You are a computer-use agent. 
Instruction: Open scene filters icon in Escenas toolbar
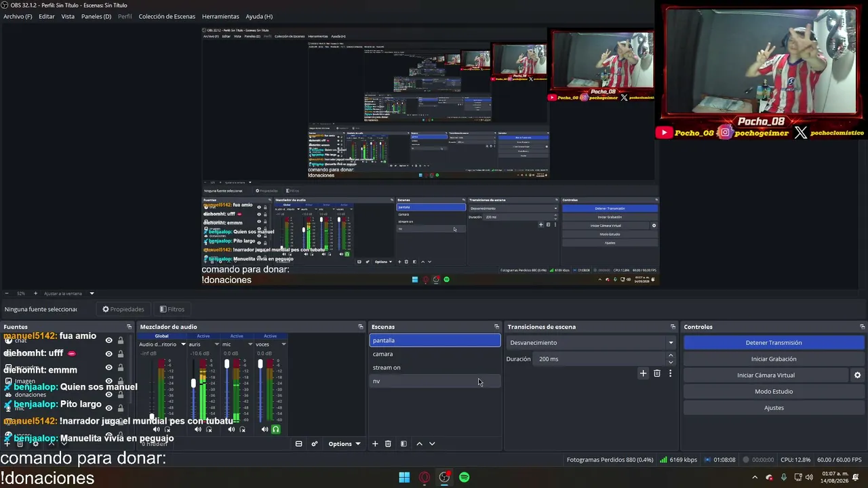[403, 444]
